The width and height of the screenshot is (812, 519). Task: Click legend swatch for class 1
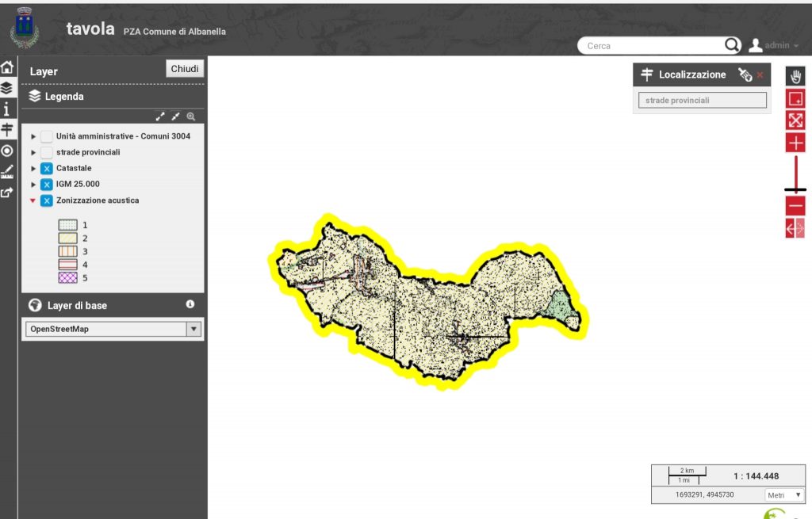(x=68, y=225)
